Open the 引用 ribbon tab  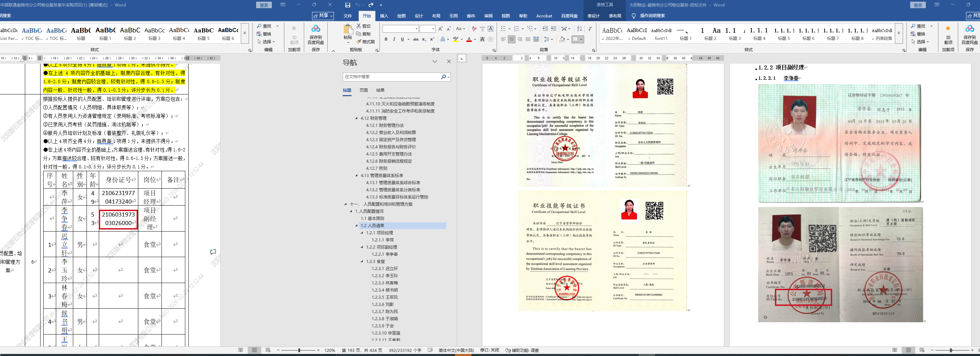[x=453, y=16]
